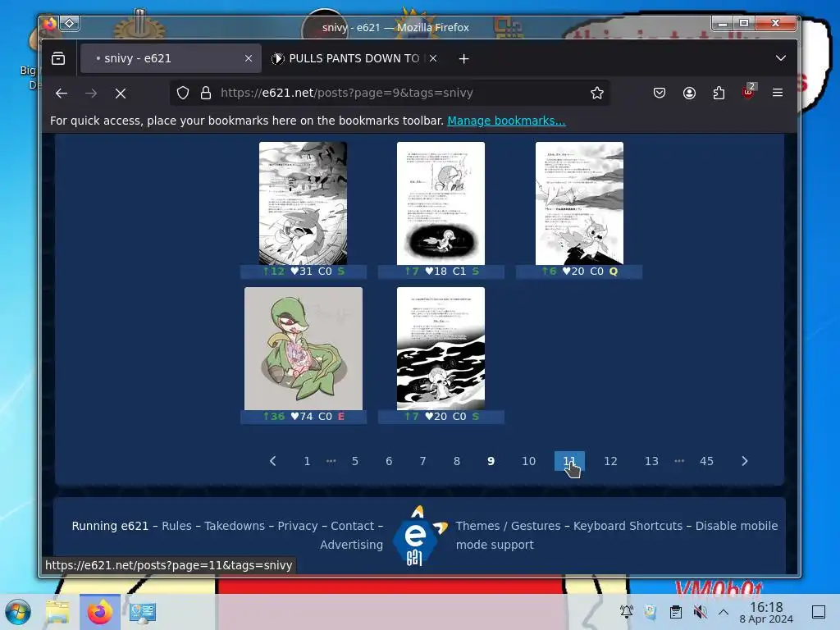Click the uBlock Origin extension icon
The image size is (840, 630).
coord(748,92)
